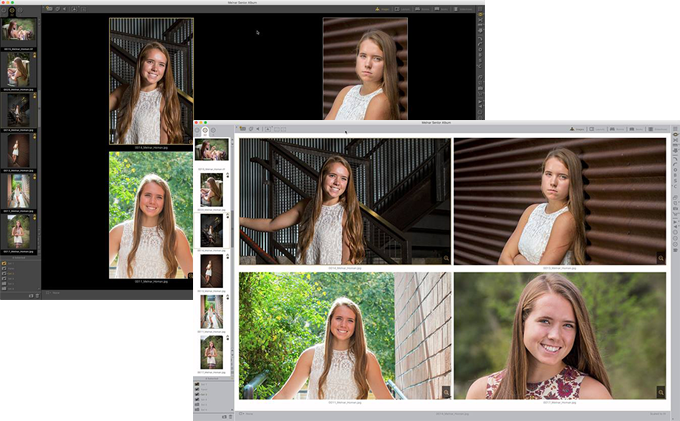Click the magnifier icon on the staircase photo
The image size is (680, 421).
click(x=446, y=258)
